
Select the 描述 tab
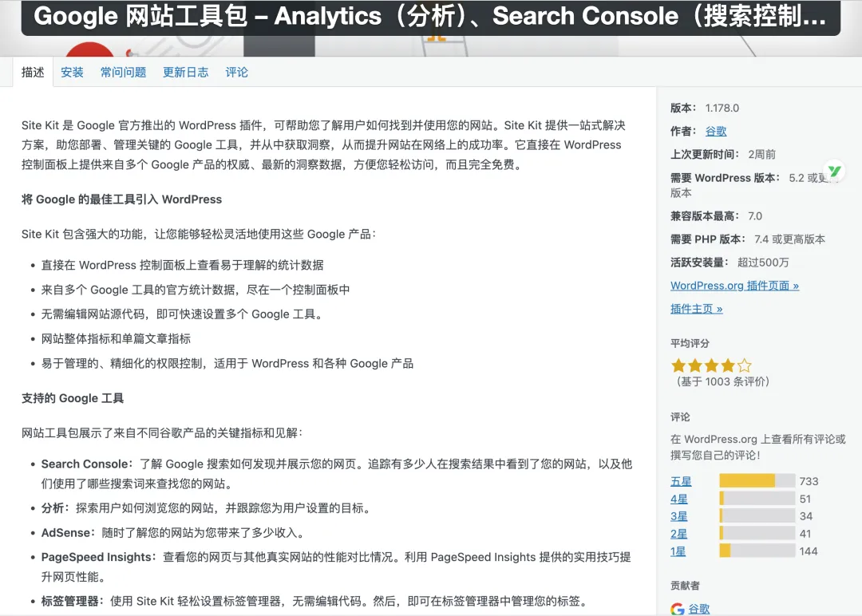(x=33, y=72)
